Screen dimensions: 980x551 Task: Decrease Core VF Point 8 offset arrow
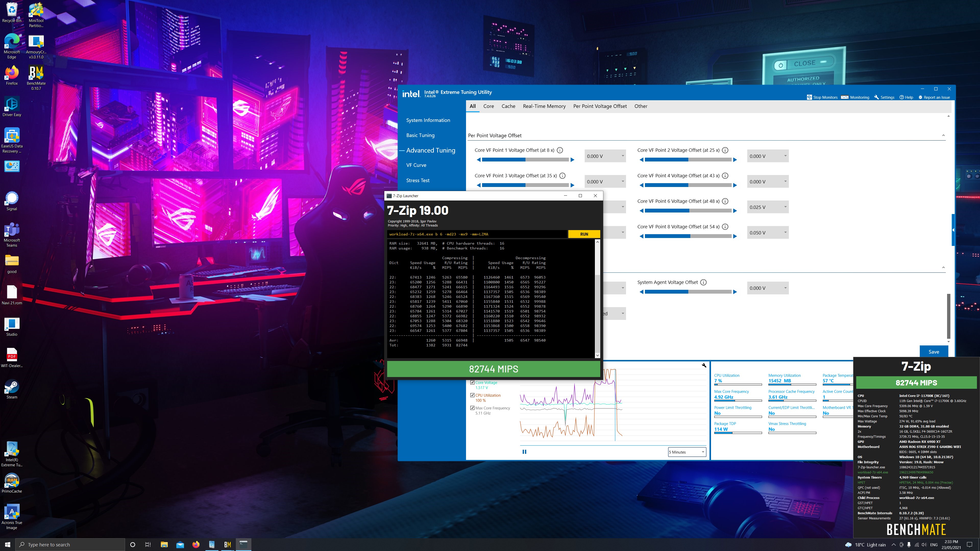pos(641,236)
